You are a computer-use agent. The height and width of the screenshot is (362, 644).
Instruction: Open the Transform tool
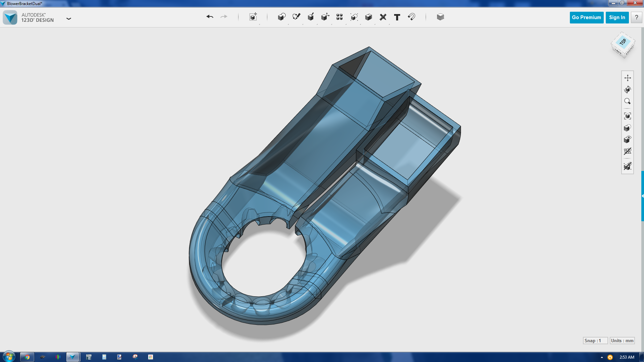[253, 17]
